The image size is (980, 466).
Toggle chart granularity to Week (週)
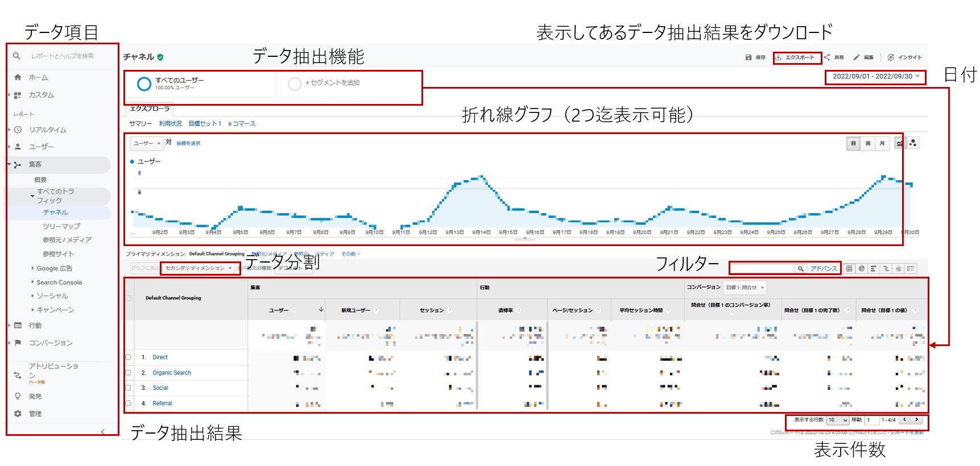(x=867, y=144)
